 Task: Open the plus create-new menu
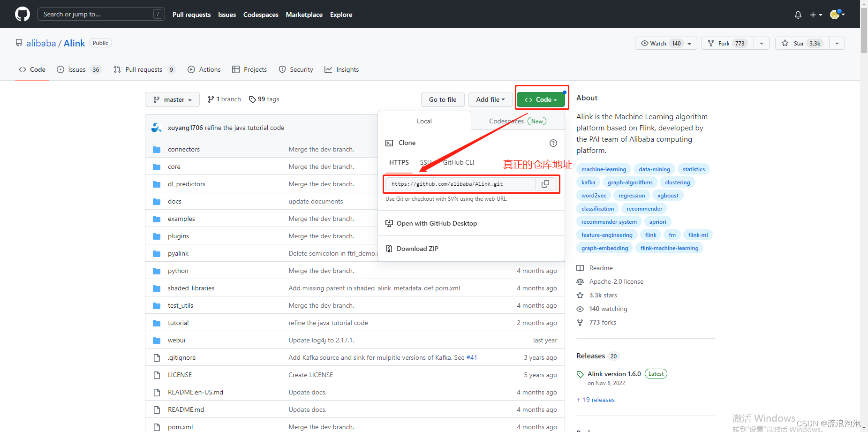coord(816,15)
